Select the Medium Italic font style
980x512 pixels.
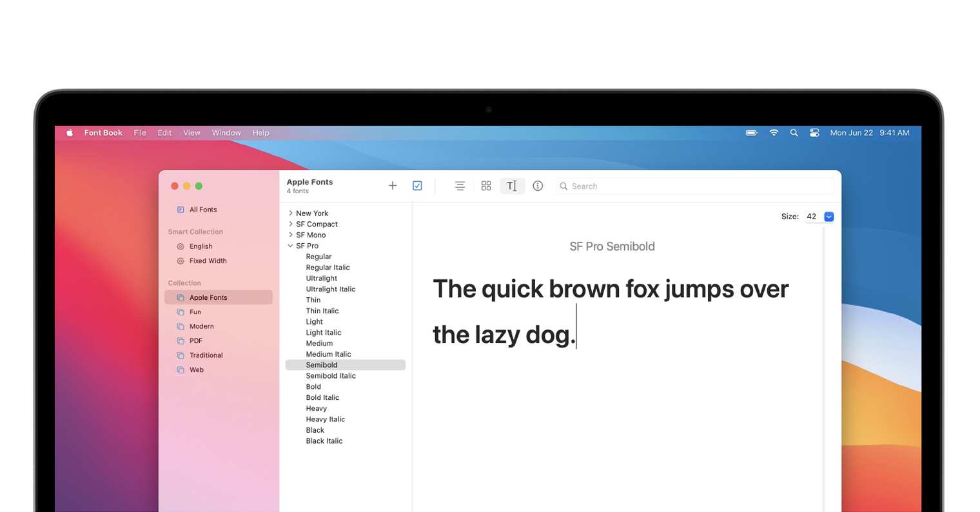(x=328, y=354)
